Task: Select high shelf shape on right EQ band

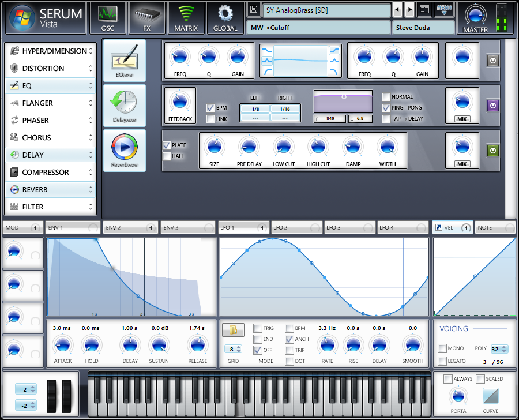Action: (334, 51)
